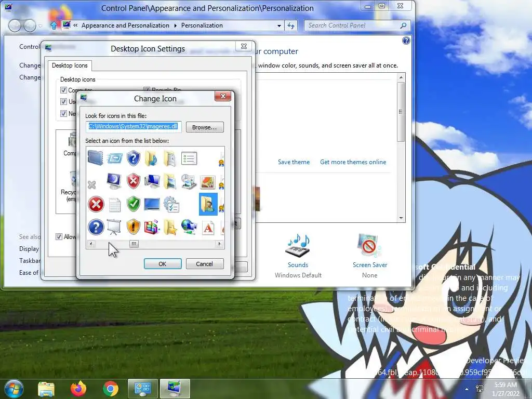Click icon list scroll right arrow
Screen dimensions: 532x399
pos(220,244)
